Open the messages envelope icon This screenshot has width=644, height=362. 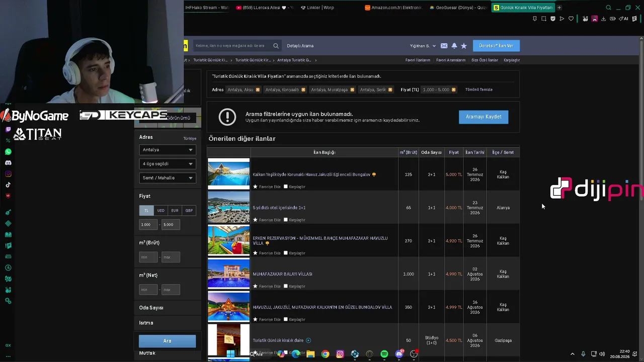444,46
